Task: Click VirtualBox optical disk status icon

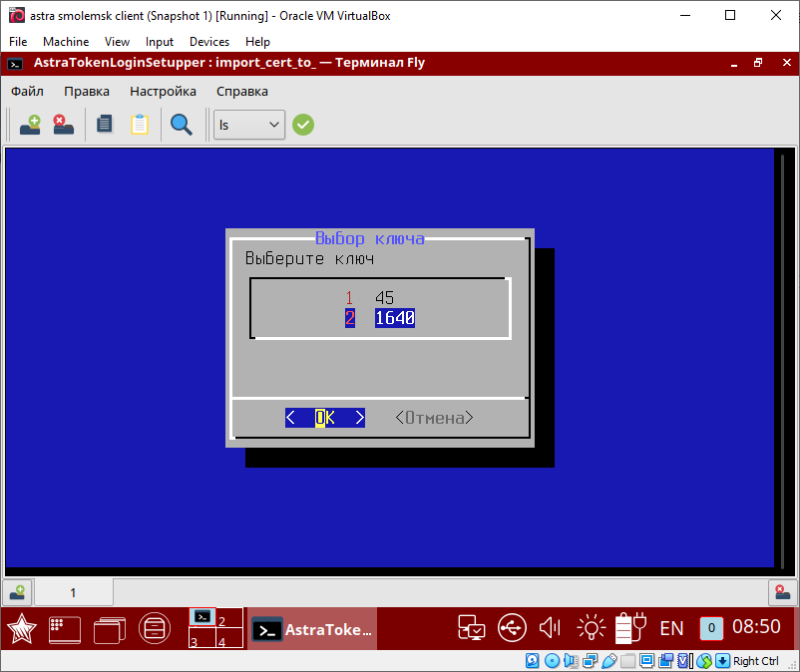Action: (552, 661)
